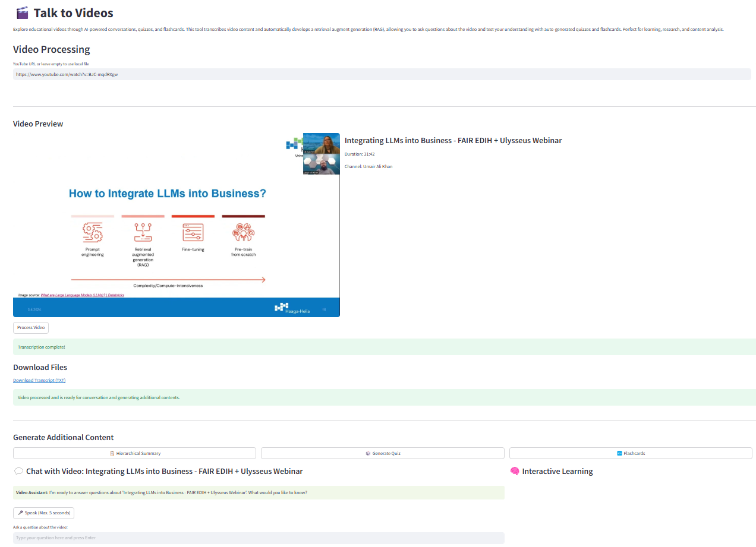Click the clapperboard icon beside Talk to Videos
756x547 pixels.
pyautogui.click(x=22, y=12)
